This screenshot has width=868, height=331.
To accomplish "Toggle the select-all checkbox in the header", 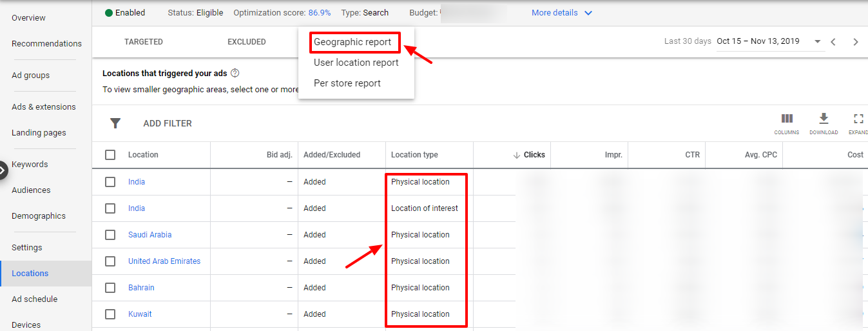I will [110, 155].
